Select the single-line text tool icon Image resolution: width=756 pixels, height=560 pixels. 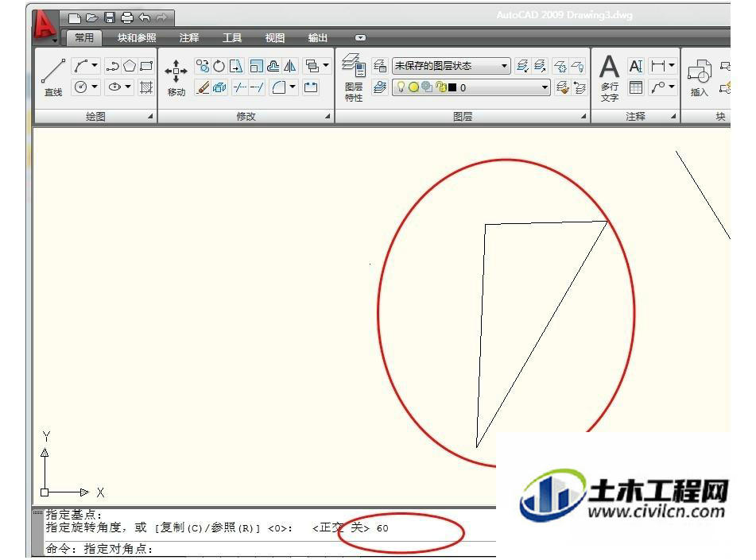pyautogui.click(x=636, y=66)
